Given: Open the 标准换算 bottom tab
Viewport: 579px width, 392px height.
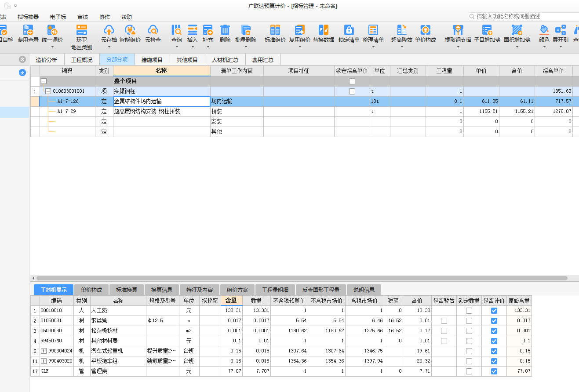Looking at the screenshot, I should coord(127,290).
